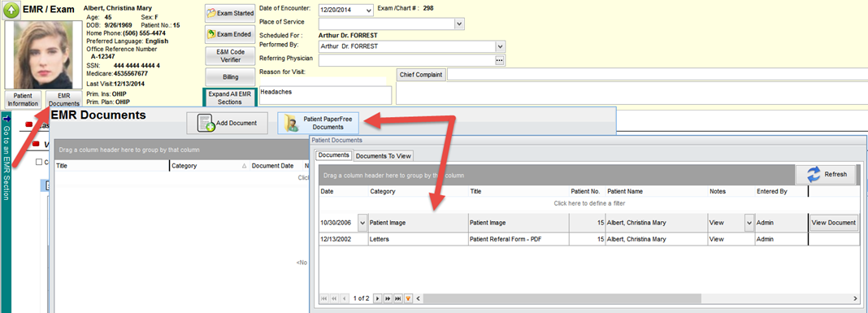Click View Document for Patient Image row
Viewport: 868px width, 313px height.
(834, 223)
